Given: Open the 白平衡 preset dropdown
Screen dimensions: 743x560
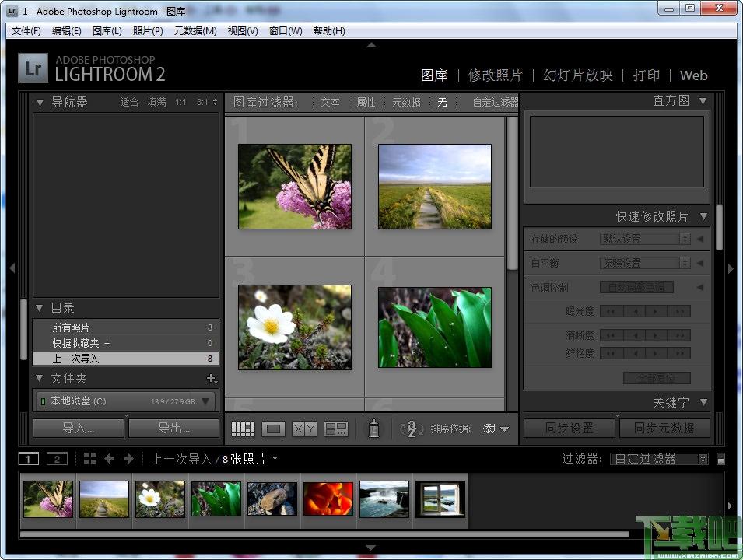Looking at the screenshot, I should pyautogui.click(x=645, y=263).
